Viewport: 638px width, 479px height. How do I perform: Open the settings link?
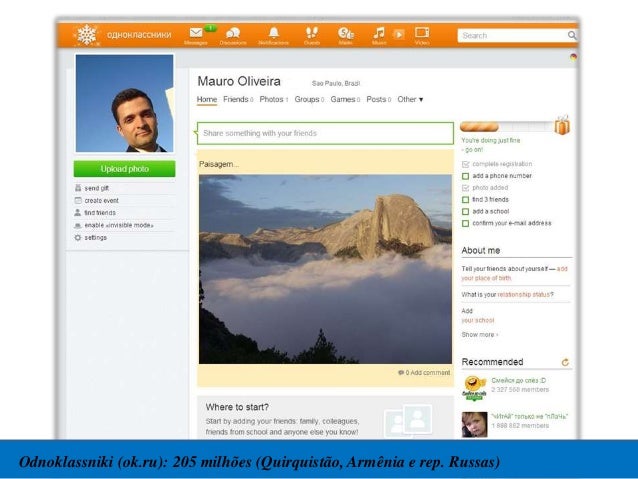coord(96,238)
